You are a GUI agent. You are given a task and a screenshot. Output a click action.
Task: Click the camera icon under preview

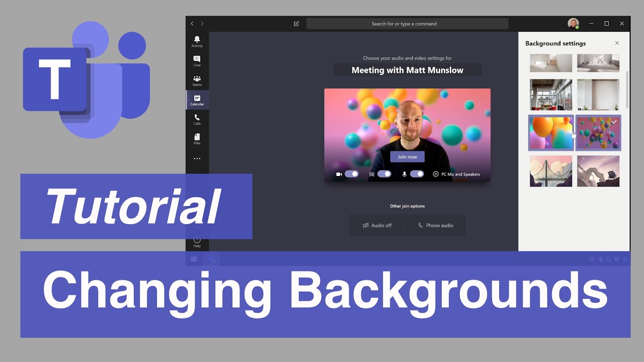(x=339, y=174)
